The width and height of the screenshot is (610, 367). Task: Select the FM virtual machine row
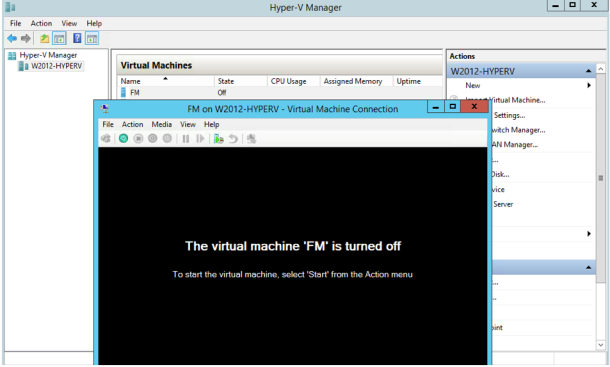click(280, 92)
